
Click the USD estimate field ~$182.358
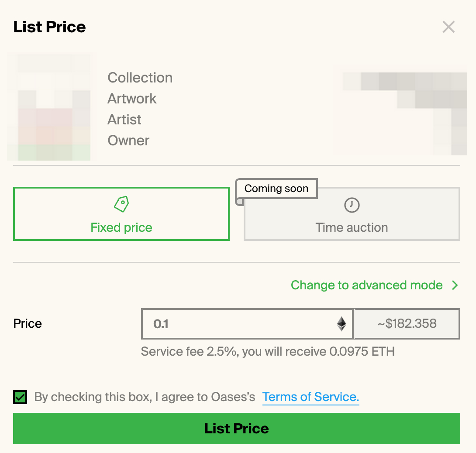pyautogui.click(x=407, y=324)
